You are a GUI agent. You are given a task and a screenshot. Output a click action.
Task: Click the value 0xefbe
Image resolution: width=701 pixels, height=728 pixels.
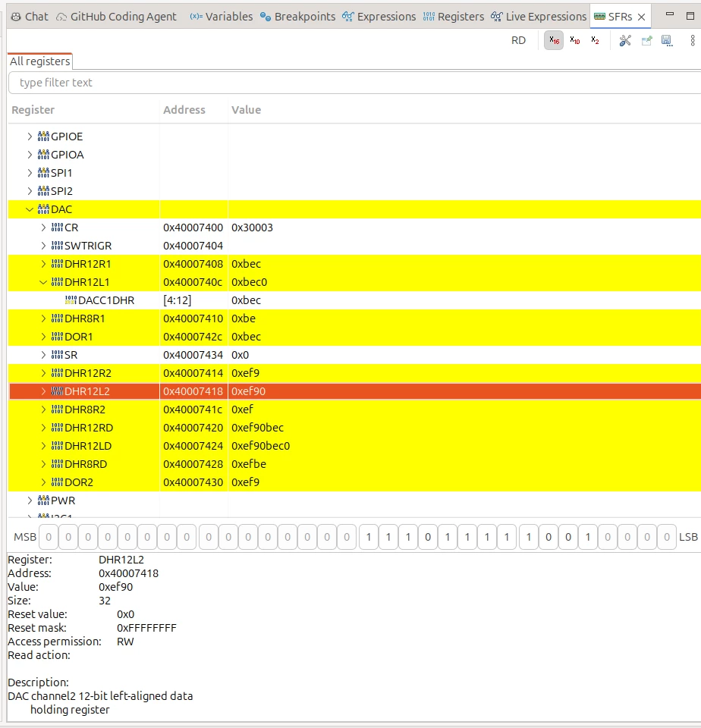pos(249,464)
